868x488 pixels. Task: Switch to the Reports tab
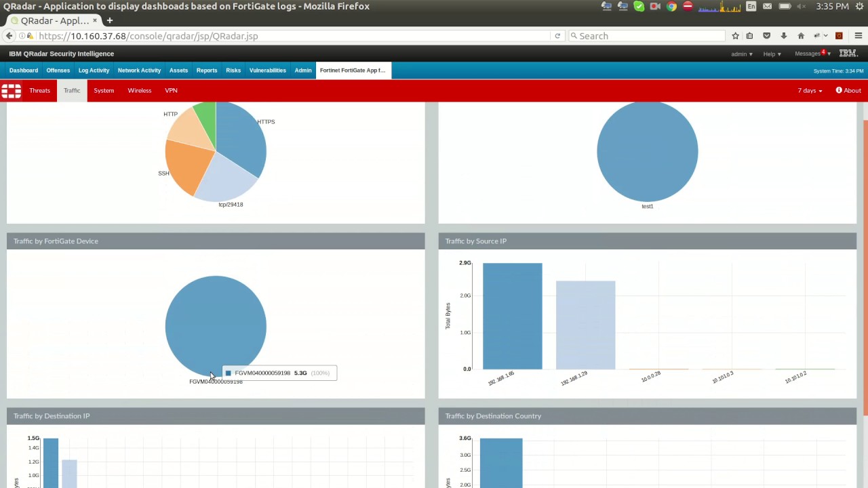[x=207, y=70]
